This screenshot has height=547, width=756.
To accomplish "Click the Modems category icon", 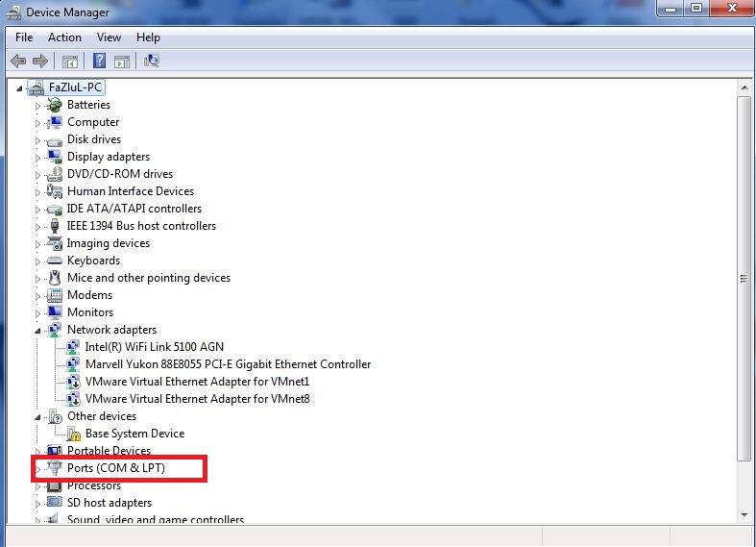I will pyautogui.click(x=55, y=295).
